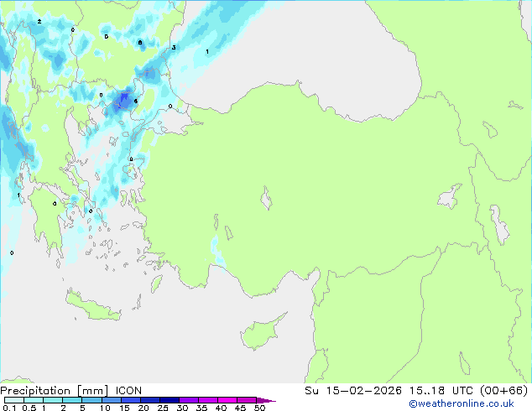Click the 25–30 mm navy legend swatch

pos(170,400)
